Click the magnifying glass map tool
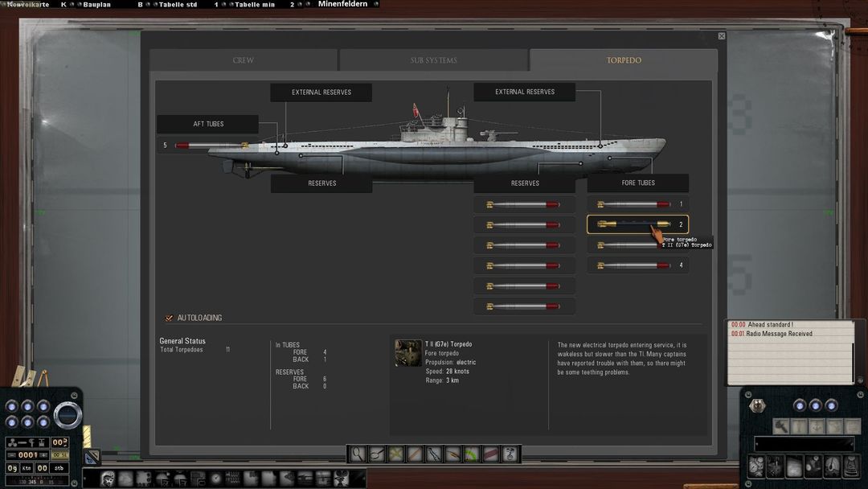The image size is (868, 489). [357, 454]
